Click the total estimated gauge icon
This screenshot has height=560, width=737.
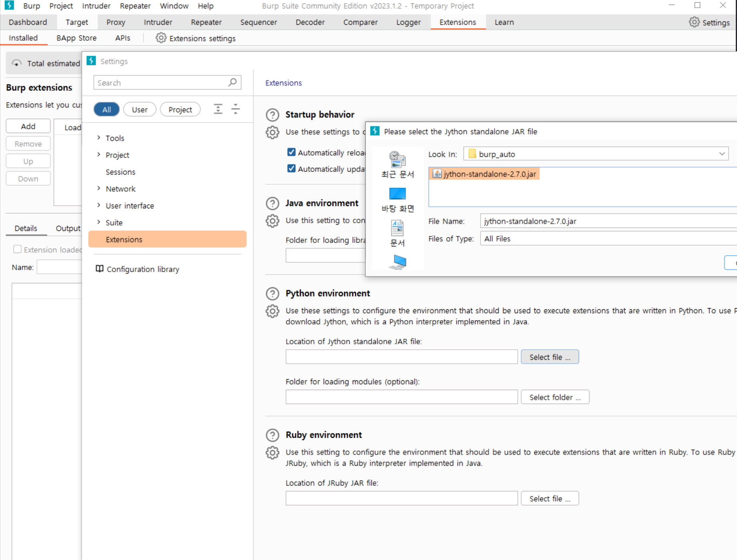pos(16,63)
